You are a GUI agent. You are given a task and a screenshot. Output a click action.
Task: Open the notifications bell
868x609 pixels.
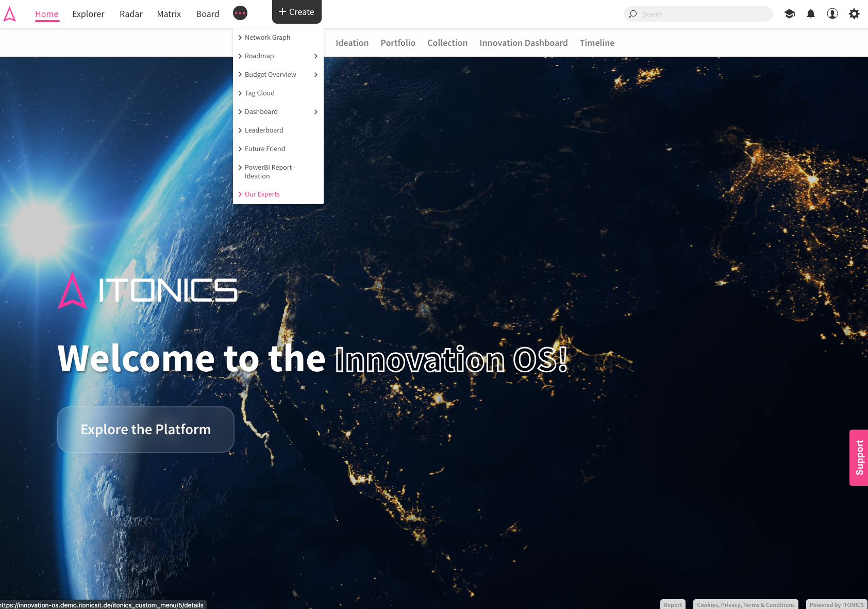pos(811,14)
